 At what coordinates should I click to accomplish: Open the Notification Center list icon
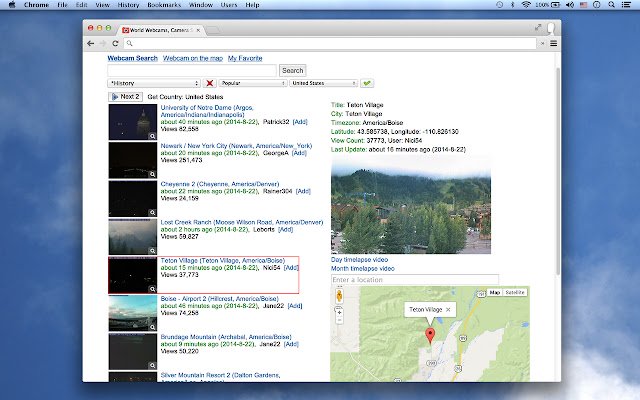pos(626,5)
